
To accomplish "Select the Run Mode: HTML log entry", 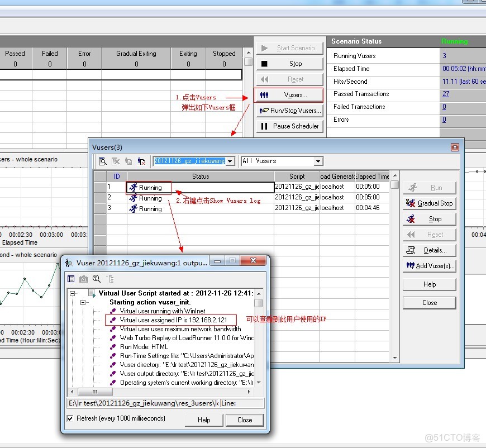I will point(144,347).
